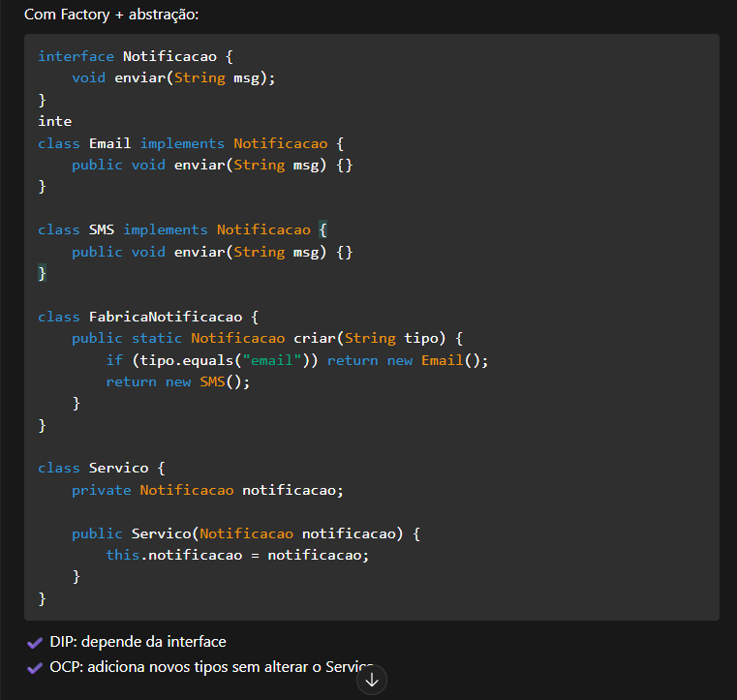
Task: Click the 'SMS' class name in its declaration
Action: click(101, 229)
